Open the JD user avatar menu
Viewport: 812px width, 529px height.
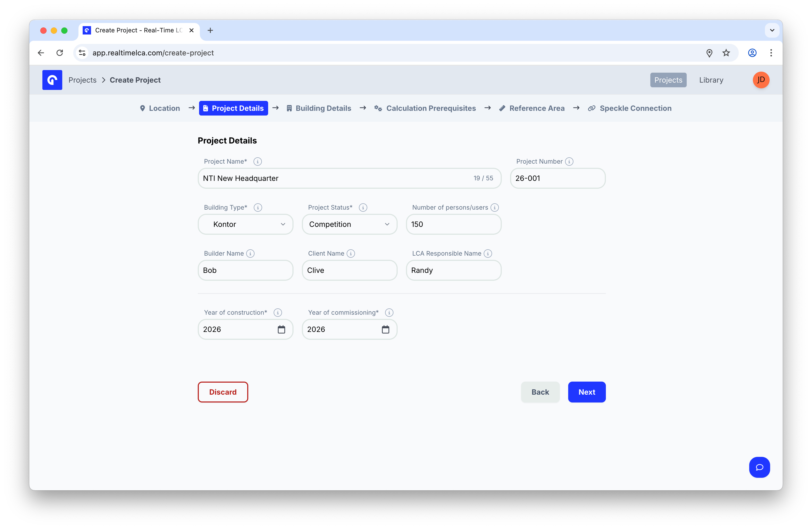click(x=761, y=80)
